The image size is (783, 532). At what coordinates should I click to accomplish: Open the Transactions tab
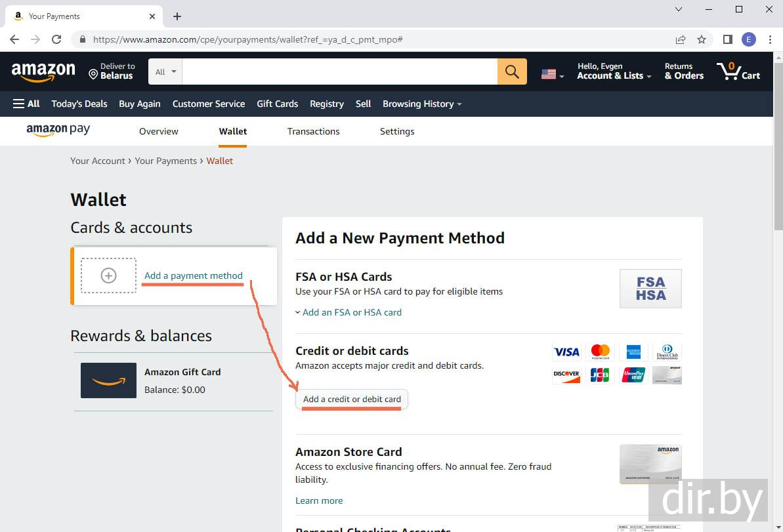tap(313, 131)
